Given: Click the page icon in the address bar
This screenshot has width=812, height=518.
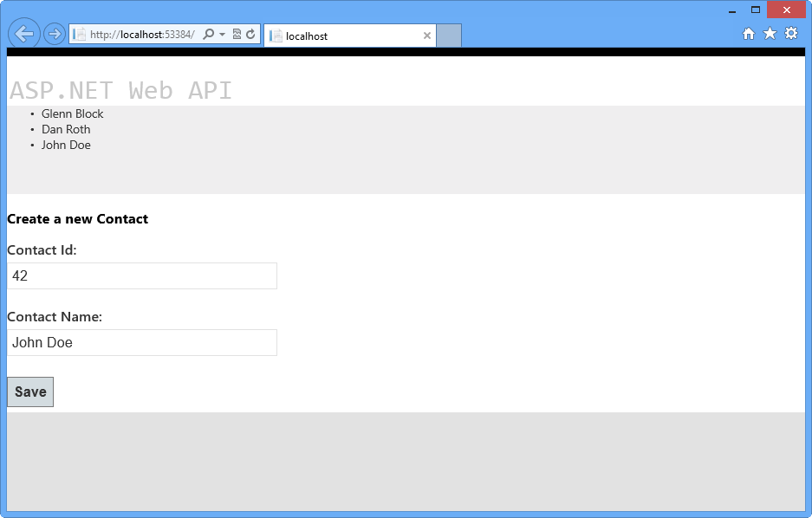Looking at the screenshot, I should (77, 33).
